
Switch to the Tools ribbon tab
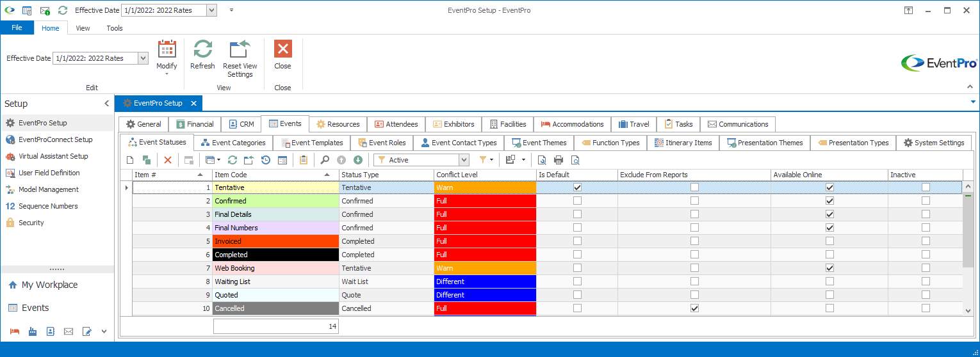(115, 28)
